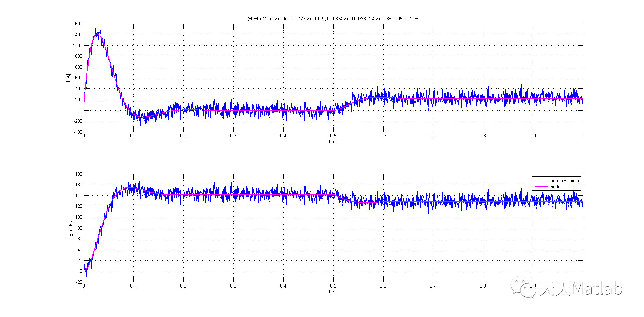Click the blue line sample in legend
This screenshot has width=644, height=317.
pyautogui.click(x=541, y=180)
